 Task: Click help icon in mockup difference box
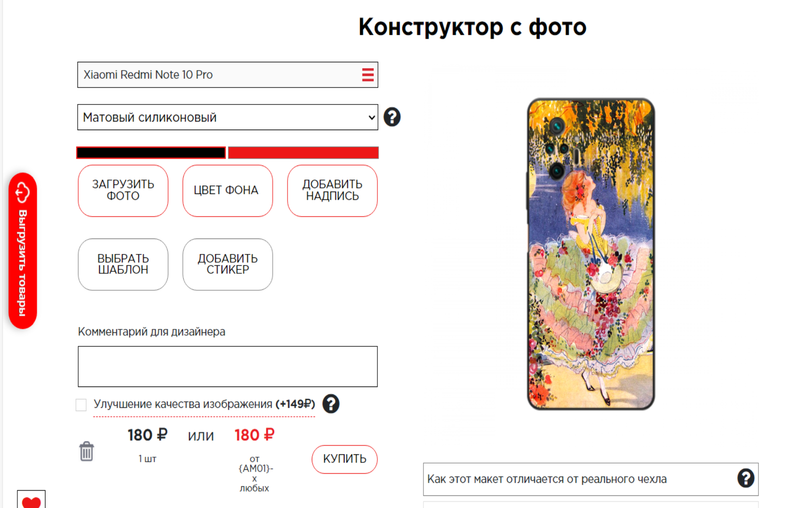(x=746, y=478)
